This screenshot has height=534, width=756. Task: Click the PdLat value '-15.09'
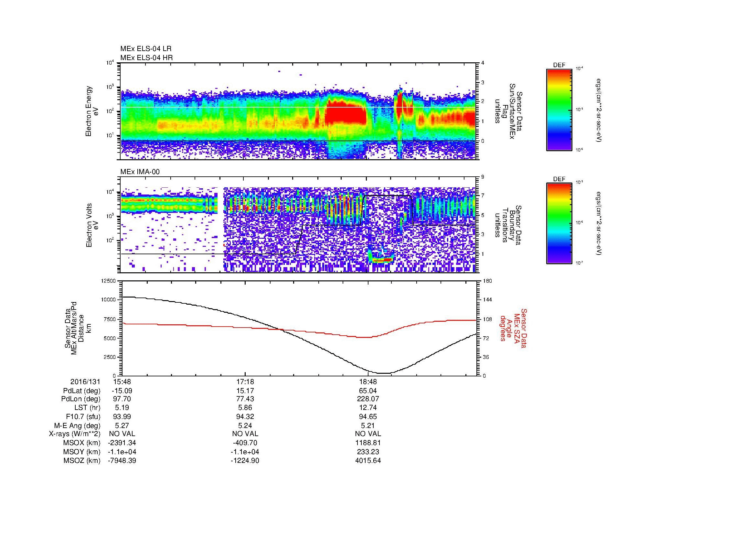click(122, 391)
